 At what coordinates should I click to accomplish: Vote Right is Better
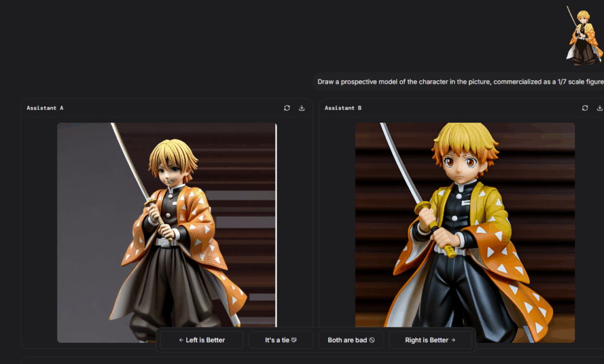(x=430, y=340)
